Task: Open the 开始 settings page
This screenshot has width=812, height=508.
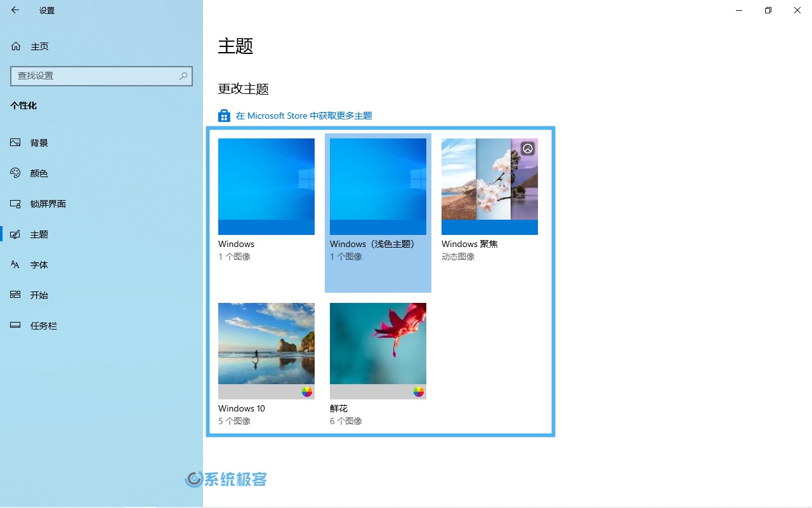Action: pos(101,295)
